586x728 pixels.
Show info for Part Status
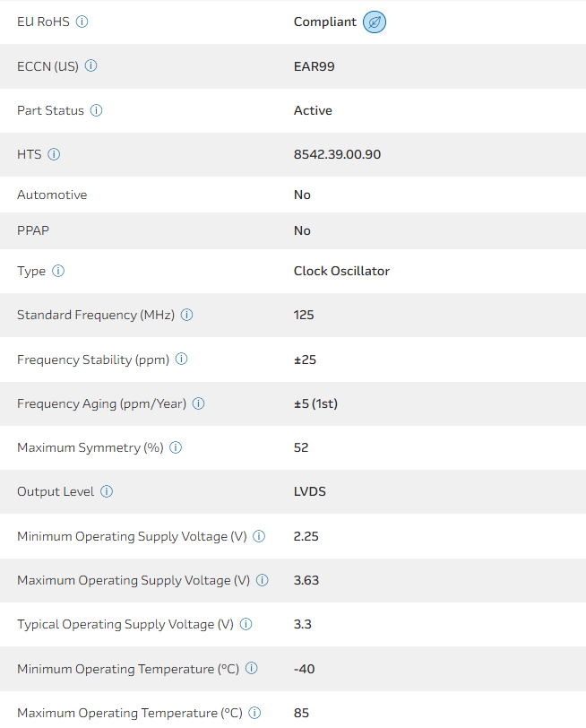(x=97, y=110)
